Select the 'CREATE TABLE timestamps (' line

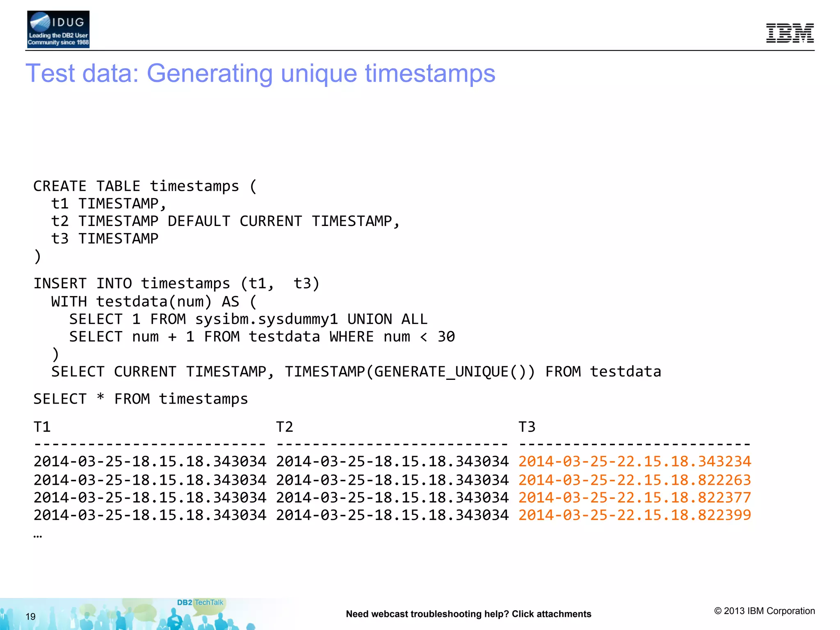tap(145, 186)
